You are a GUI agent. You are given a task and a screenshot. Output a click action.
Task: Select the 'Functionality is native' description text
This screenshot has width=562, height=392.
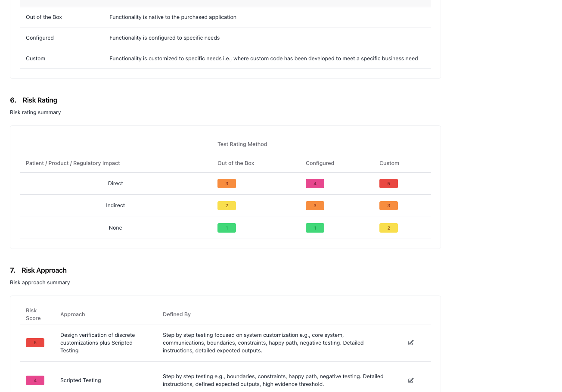coord(173,17)
